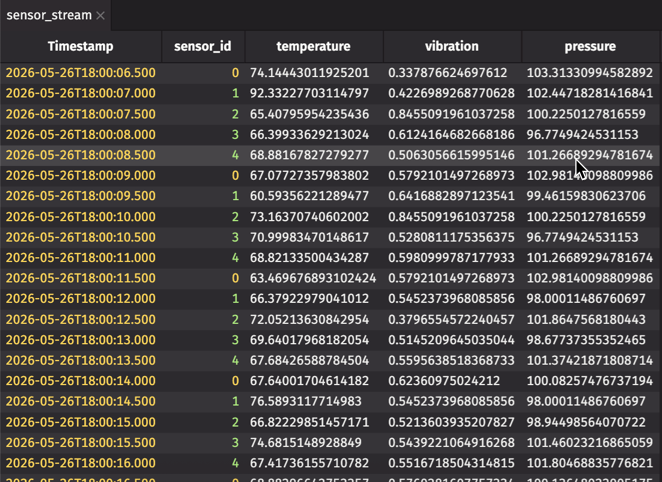This screenshot has height=482, width=662.
Task: Select timestamp cell 2026-05-26T18:00:09.000
Action: tap(81, 176)
